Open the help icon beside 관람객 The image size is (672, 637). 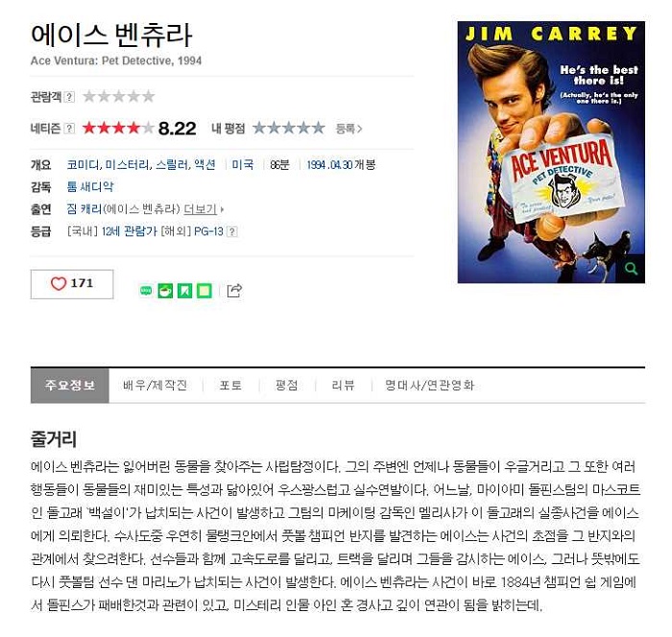pos(69,97)
